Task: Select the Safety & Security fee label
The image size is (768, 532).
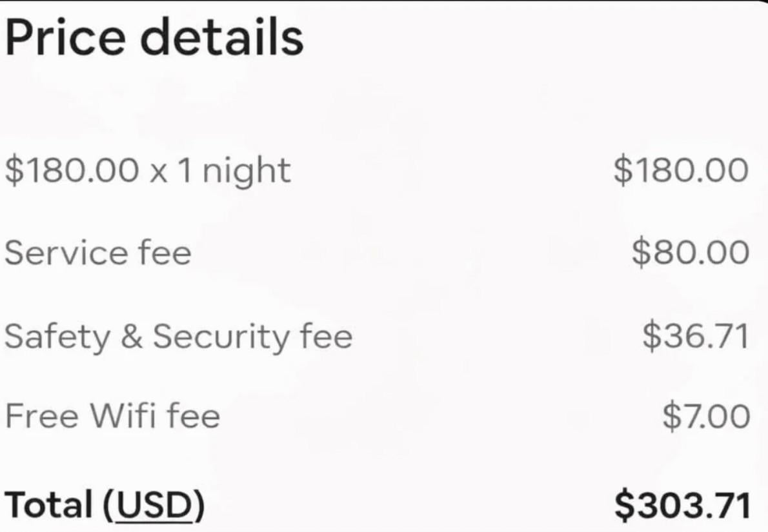Action: point(179,336)
